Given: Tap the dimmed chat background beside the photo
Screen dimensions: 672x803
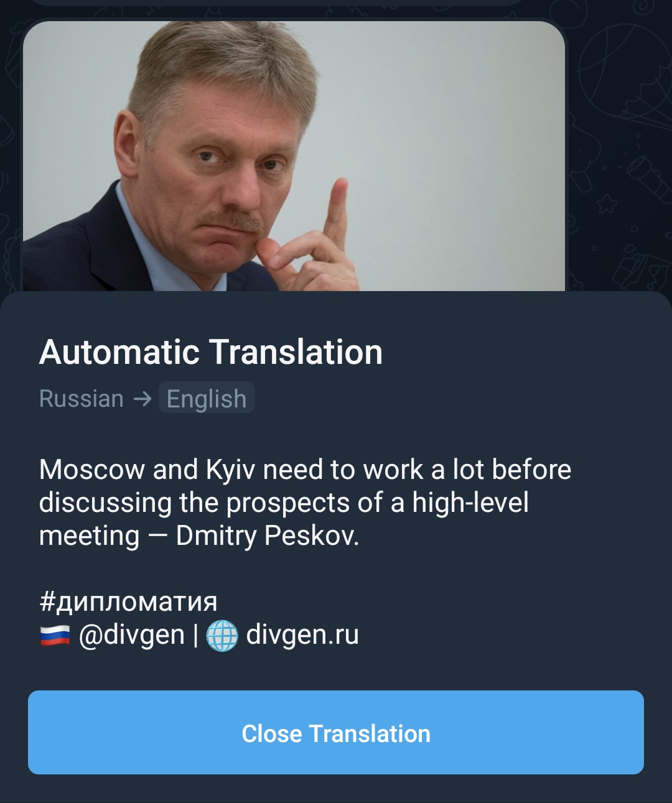Looking at the screenshot, I should coord(618,155).
